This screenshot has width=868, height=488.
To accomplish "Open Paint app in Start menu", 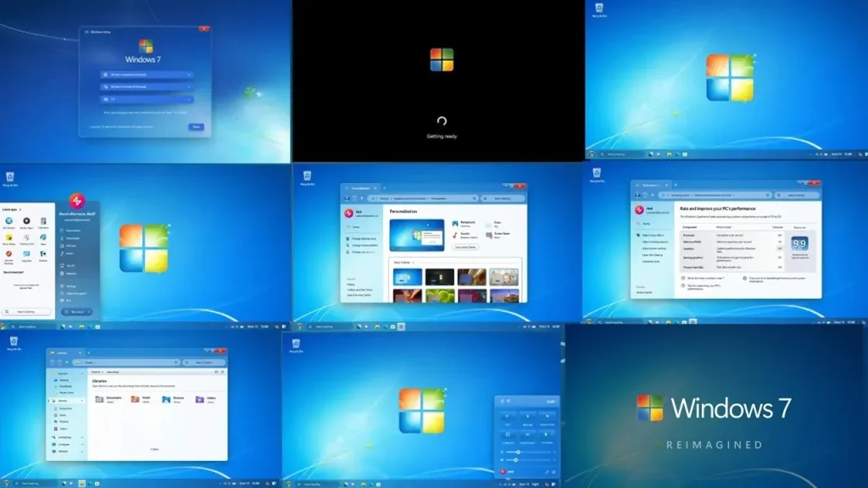I will pos(43,240).
